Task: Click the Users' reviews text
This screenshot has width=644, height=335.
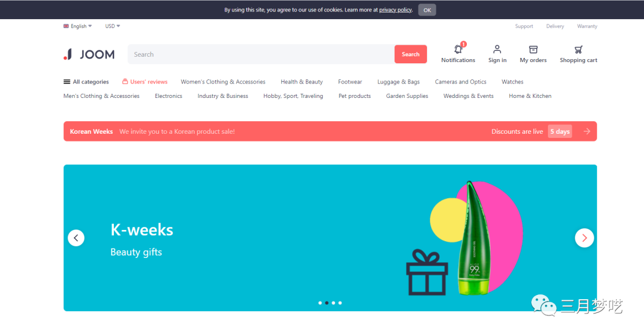Action: click(148, 82)
